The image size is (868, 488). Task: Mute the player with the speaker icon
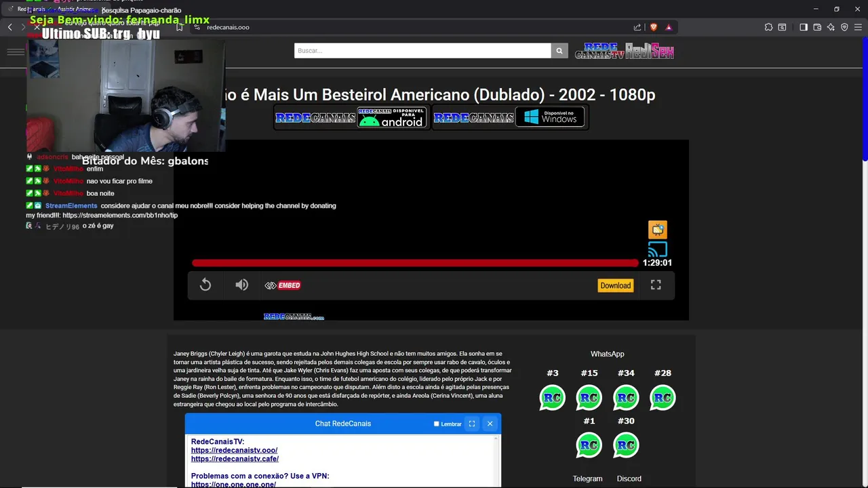(x=241, y=285)
